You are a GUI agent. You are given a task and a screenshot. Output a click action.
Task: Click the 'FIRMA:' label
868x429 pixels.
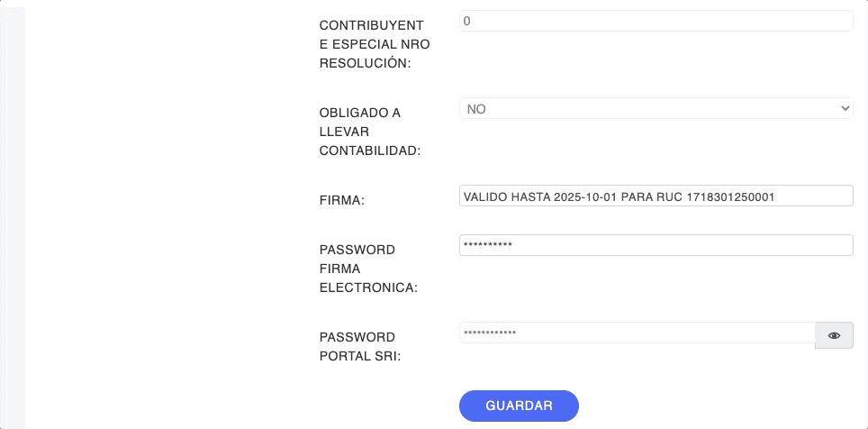[342, 200]
